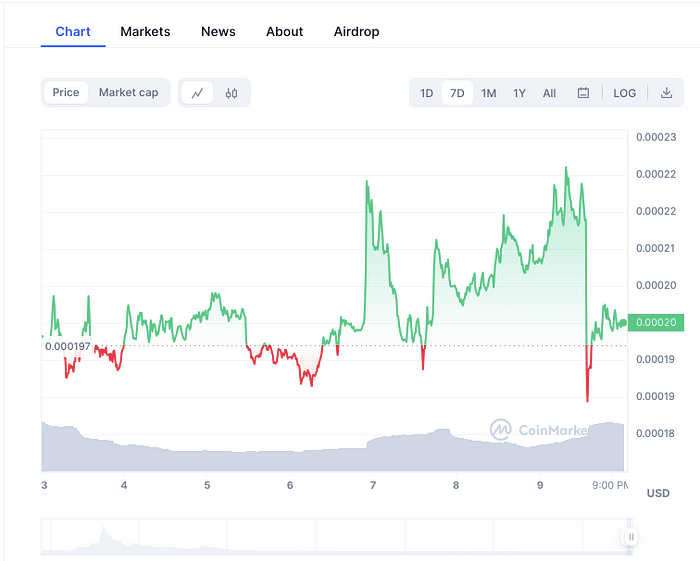Set range to 1M
Viewport: 700px width, 561px height.
pyautogui.click(x=488, y=93)
